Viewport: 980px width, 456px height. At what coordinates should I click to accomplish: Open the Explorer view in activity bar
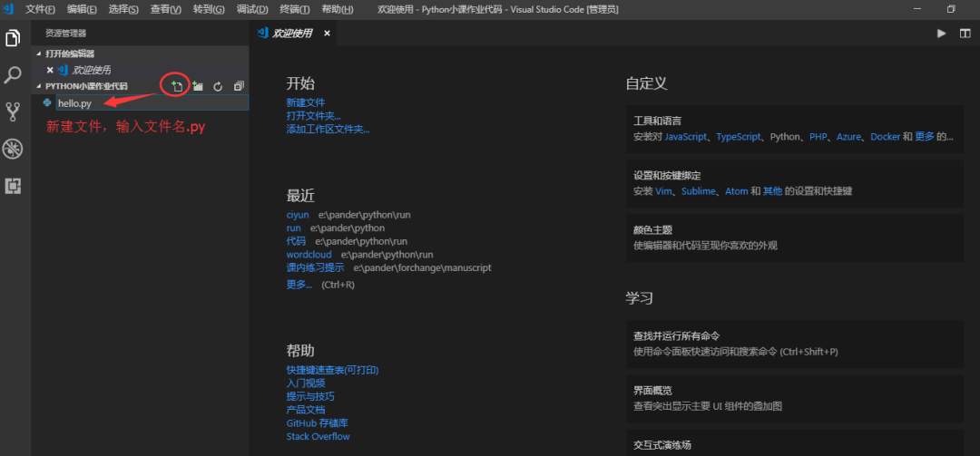click(13, 37)
